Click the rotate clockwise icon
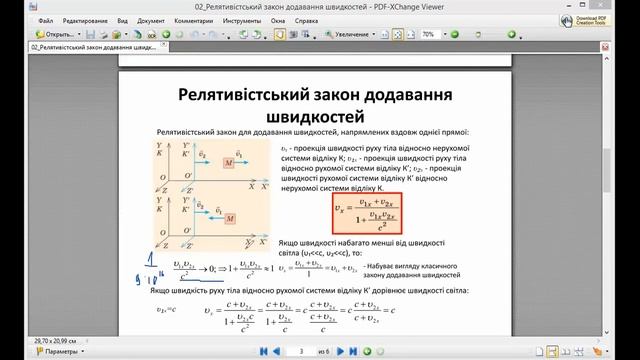This screenshot has height=360, width=640. (x=257, y=35)
